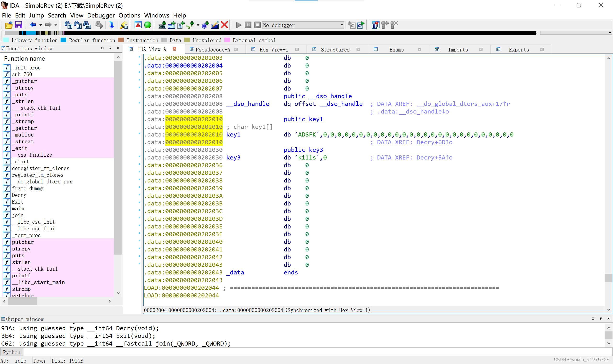This screenshot has width=613, height=364.
Task: Open text search binoculars icon
Action: [x=78, y=25]
